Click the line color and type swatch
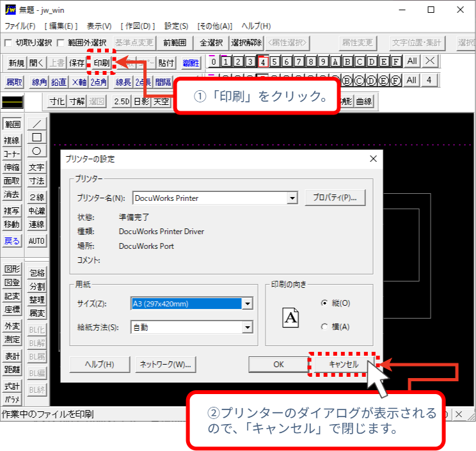 [12, 102]
